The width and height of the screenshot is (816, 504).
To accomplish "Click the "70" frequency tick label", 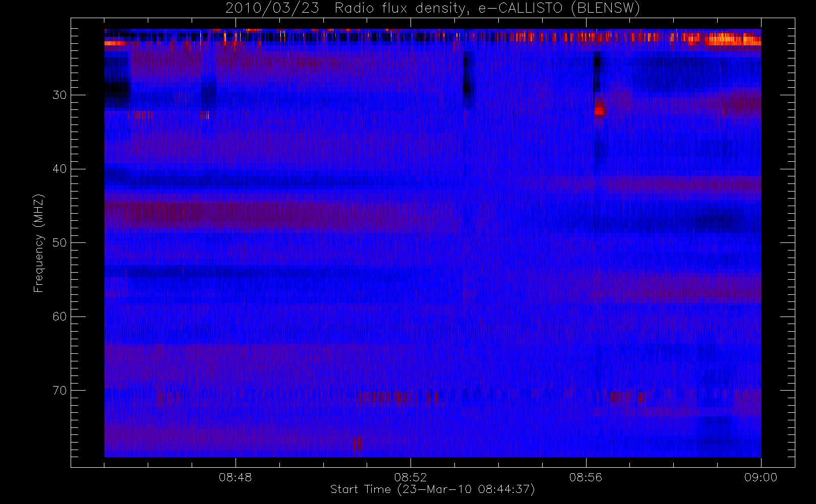I will [x=60, y=391].
